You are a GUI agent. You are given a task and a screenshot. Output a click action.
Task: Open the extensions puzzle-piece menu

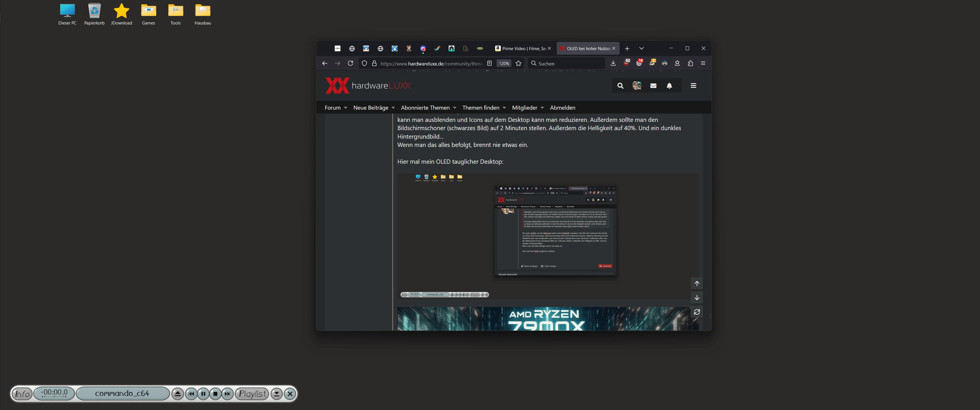click(691, 63)
